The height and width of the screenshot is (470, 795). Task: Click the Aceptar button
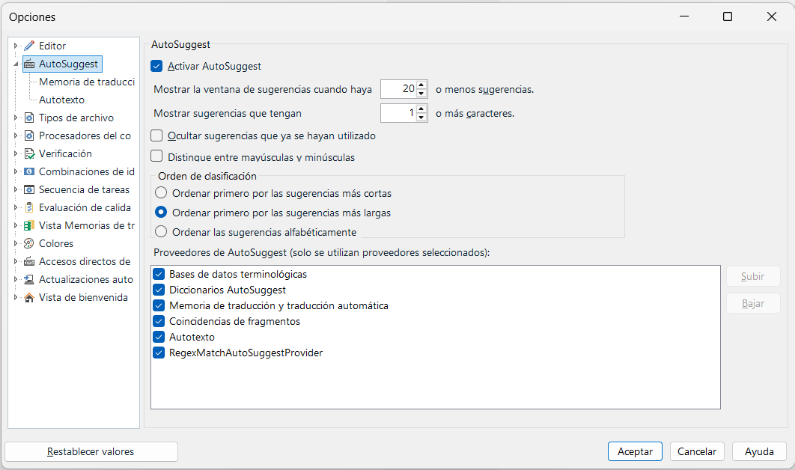click(x=635, y=451)
